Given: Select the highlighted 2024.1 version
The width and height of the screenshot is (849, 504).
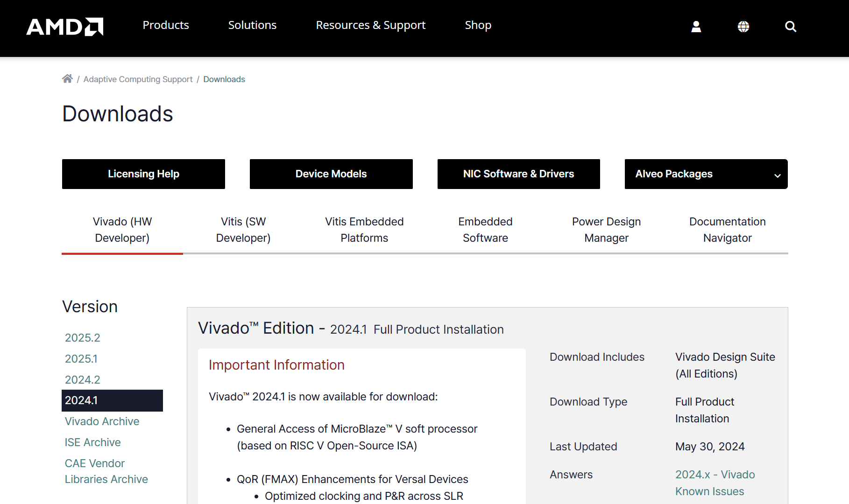Looking at the screenshot, I should [x=112, y=400].
